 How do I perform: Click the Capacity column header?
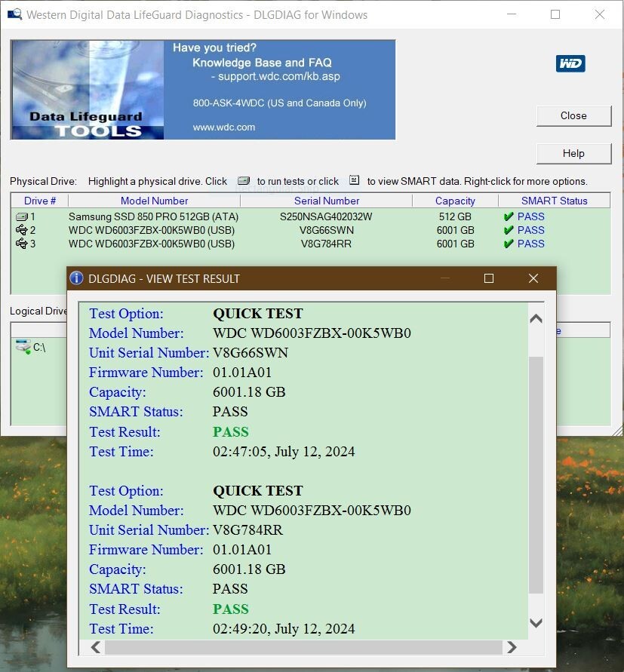[455, 201]
